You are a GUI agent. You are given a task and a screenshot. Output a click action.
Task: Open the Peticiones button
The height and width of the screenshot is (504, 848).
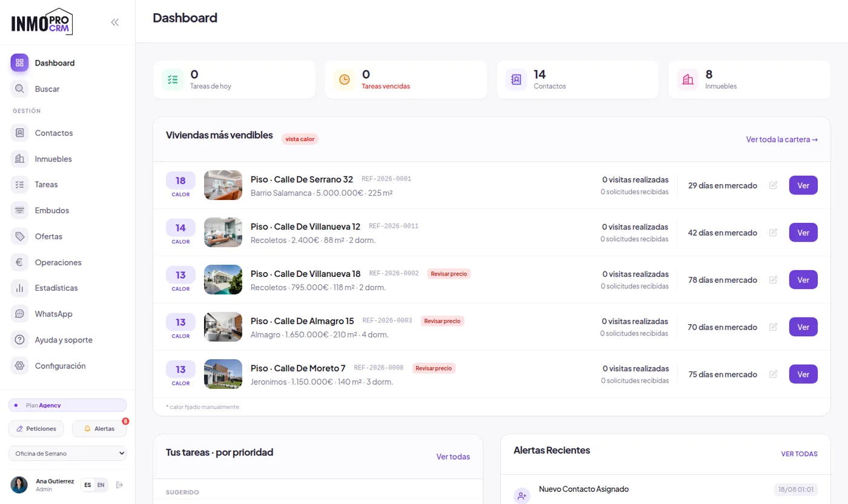pyautogui.click(x=36, y=429)
